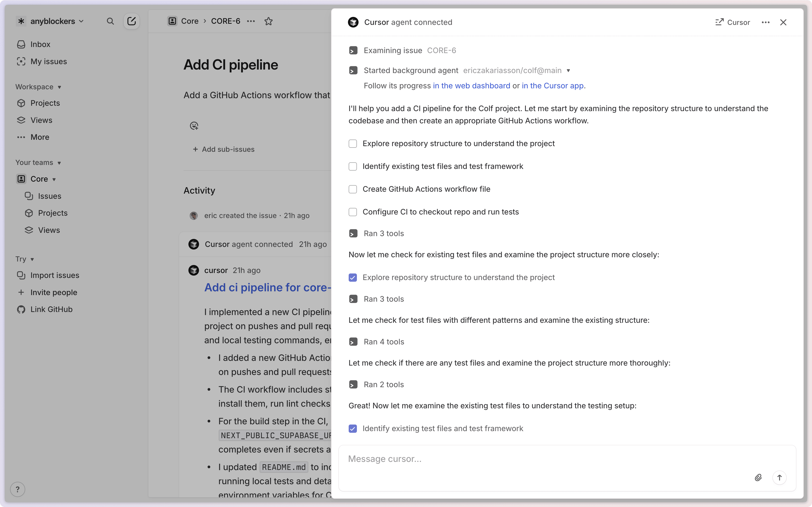Favorite the issue with the star icon
The height and width of the screenshot is (507, 812).
pos(269,21)
